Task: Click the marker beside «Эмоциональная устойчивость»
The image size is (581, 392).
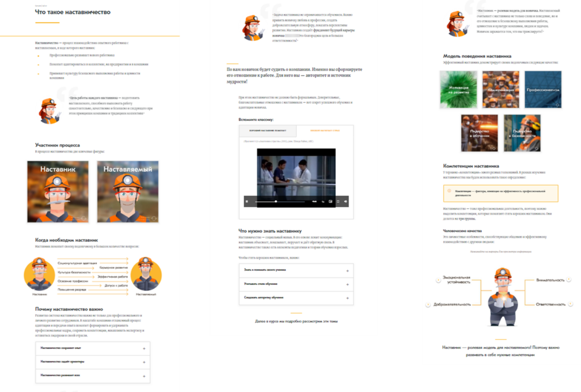Action: 439,280
